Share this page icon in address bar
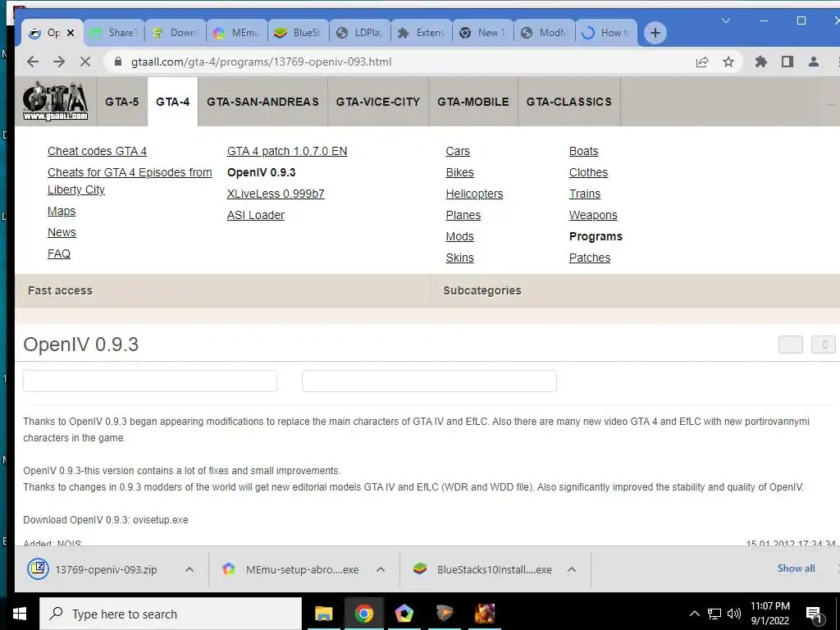840x630 pixels. pyautogui.click(x=702, y=62)
